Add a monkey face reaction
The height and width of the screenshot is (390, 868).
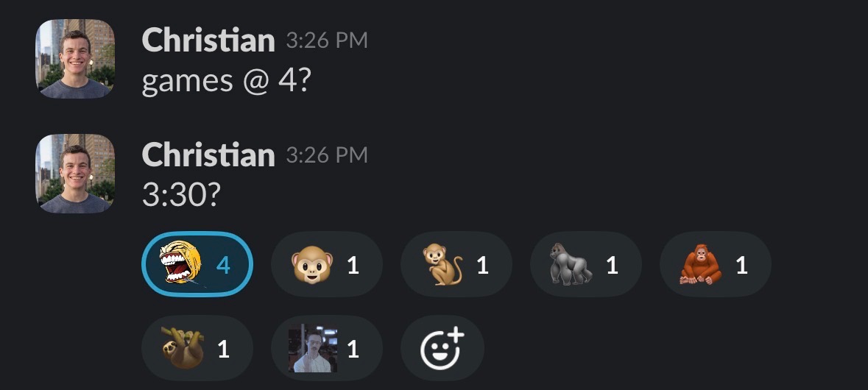point(327,264)
